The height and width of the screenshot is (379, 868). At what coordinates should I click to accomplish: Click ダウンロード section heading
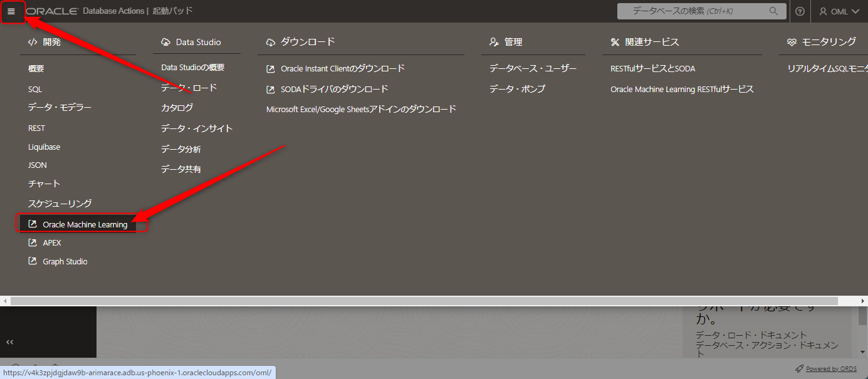pyautogui.click(x=308, y=42)
